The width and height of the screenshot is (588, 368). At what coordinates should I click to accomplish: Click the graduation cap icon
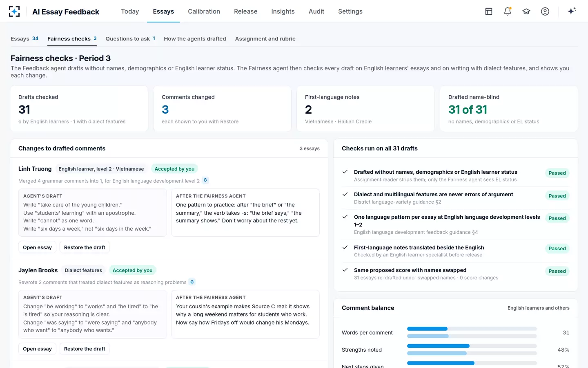click(526, 11)
